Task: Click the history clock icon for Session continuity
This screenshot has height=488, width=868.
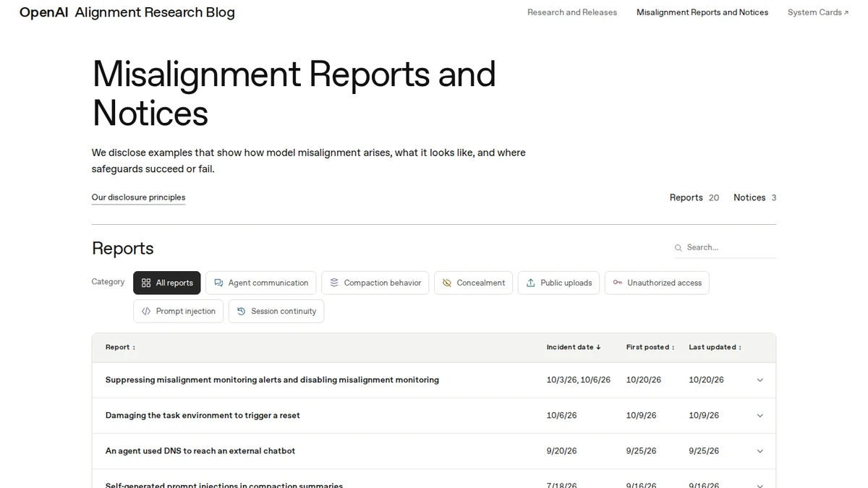Action: [242, 311]
